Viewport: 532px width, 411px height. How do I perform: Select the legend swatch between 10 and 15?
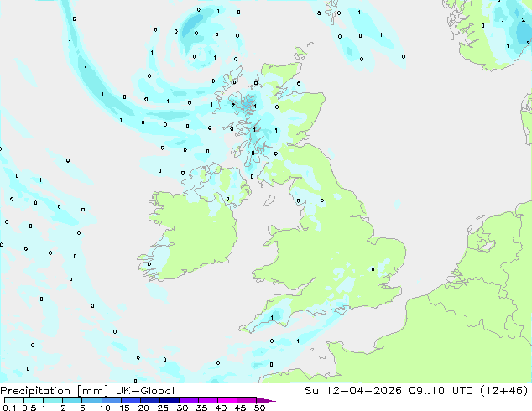[111, 400]
